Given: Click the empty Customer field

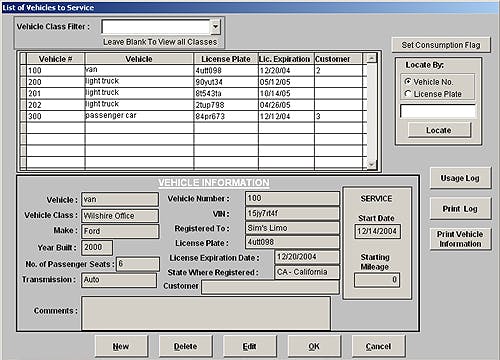Looking at the screenshot, I should (x=270, y=287).
